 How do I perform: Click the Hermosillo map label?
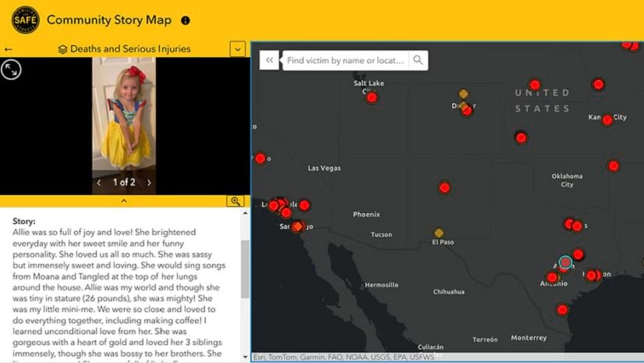coord(381,284)
